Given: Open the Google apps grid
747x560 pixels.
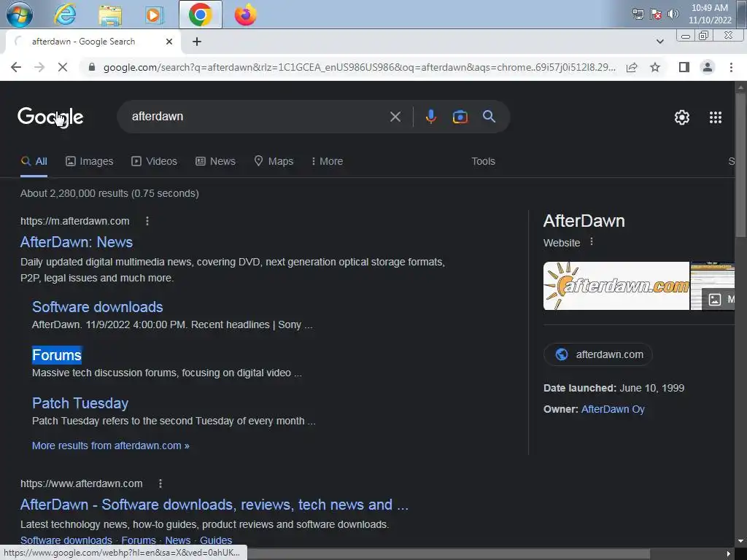Looking at the screenshot, I should (x=715, y=117).
